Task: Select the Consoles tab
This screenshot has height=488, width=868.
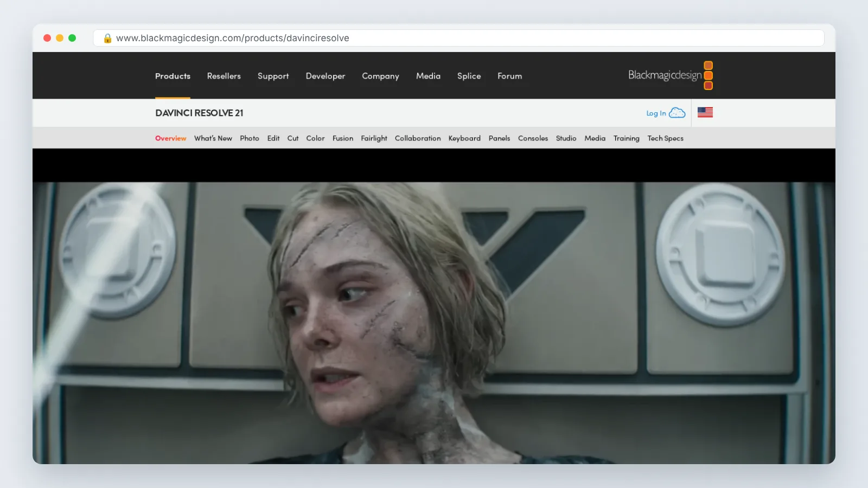Action: pyautogui.click(x=533, y=138)
